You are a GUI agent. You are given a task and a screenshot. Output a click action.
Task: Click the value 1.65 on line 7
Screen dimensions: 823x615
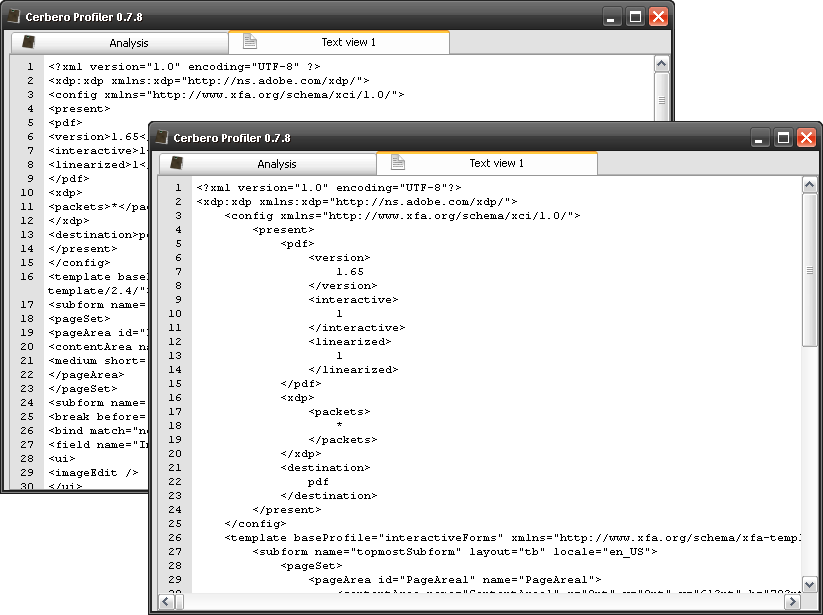(x=350, y=272)
